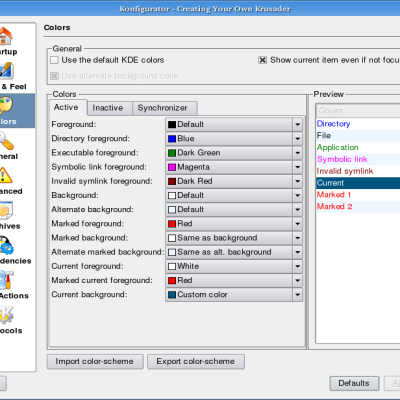The image size is (400, 400).
Task: Open the Advanced warning sidebar icon
Action: [5, 175]
